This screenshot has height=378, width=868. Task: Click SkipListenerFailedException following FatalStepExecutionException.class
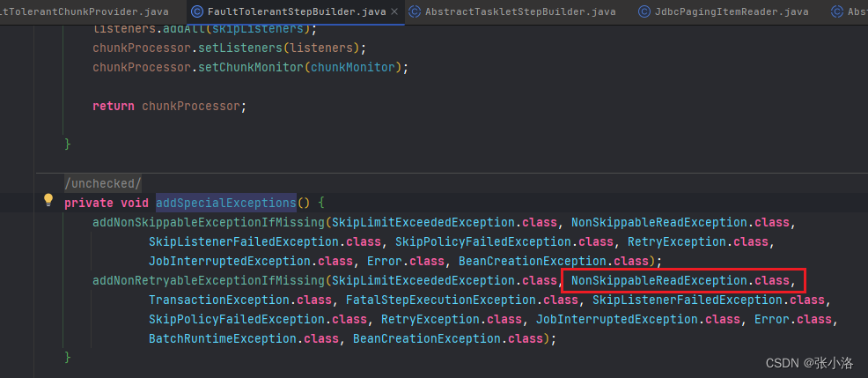(x=688, y=300)
